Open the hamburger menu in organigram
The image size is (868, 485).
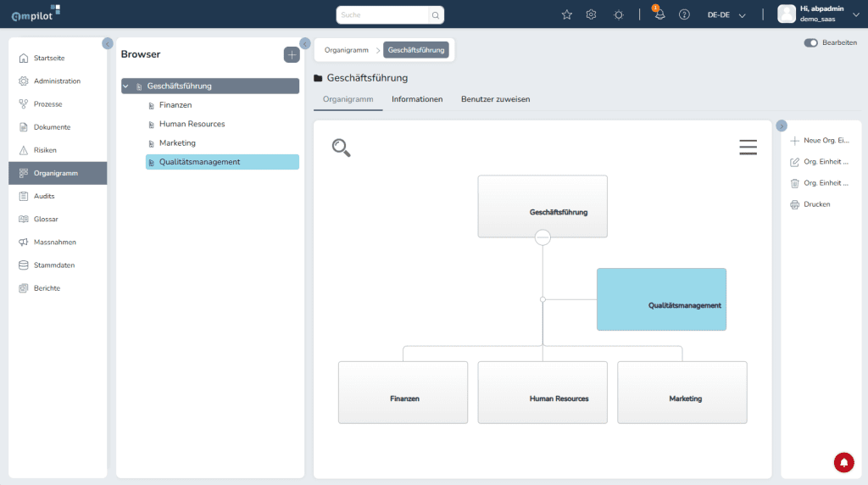[748, 148]
